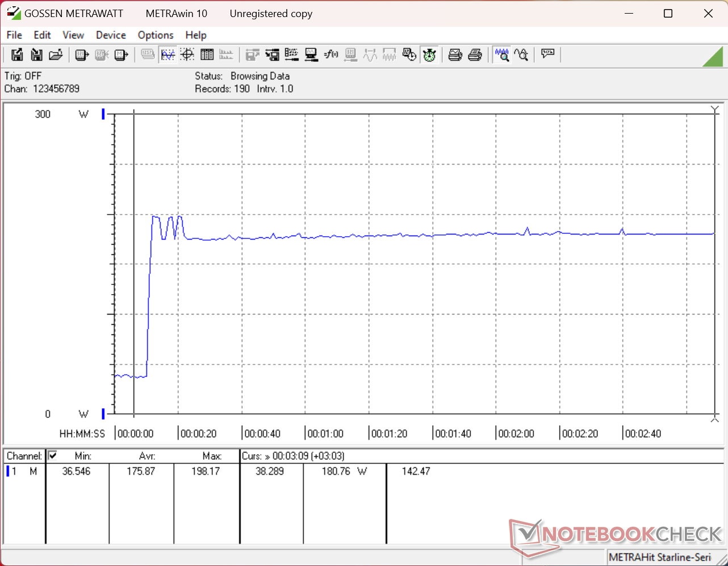The height and width of the screenshot is (566, 728).
Task: Open the list settings icon with slider
Action: tap(292, 54)
